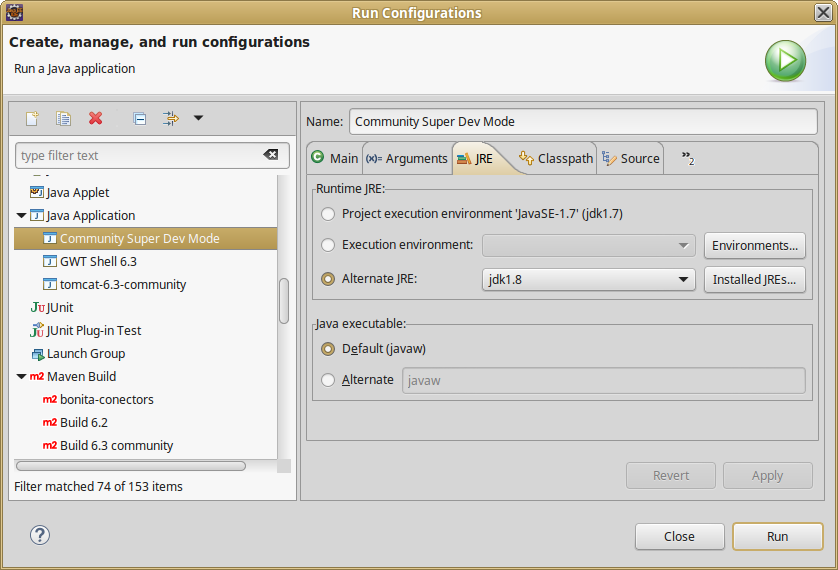Collapse all configurations in the tree
The image size is (838, 570).
click(139, 118)
